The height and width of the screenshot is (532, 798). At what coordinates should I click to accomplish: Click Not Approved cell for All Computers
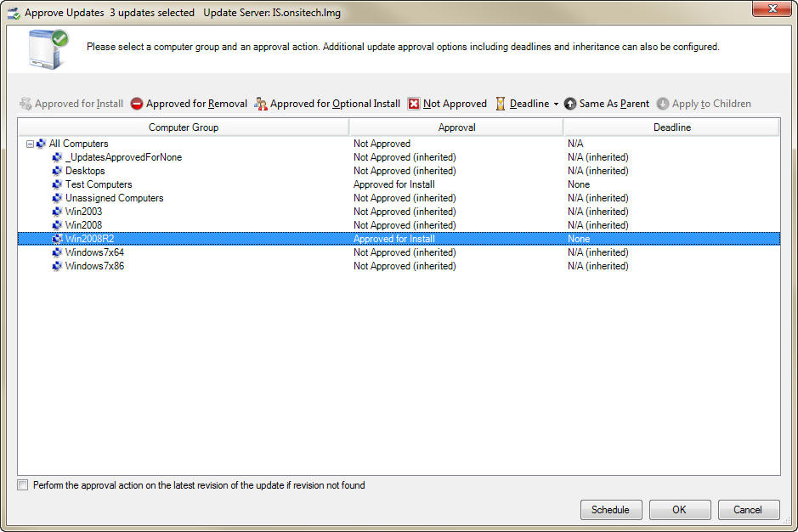point(382,144)
